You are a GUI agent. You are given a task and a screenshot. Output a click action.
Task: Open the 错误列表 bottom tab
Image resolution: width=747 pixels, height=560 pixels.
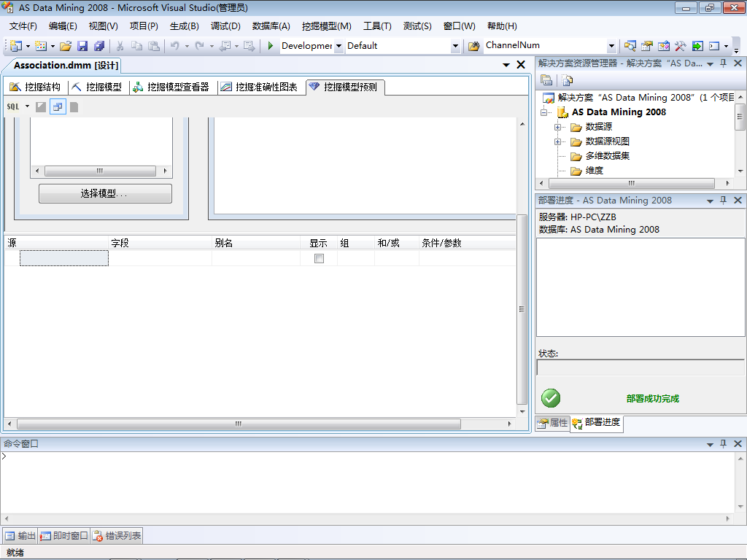[x=117, y=536]
